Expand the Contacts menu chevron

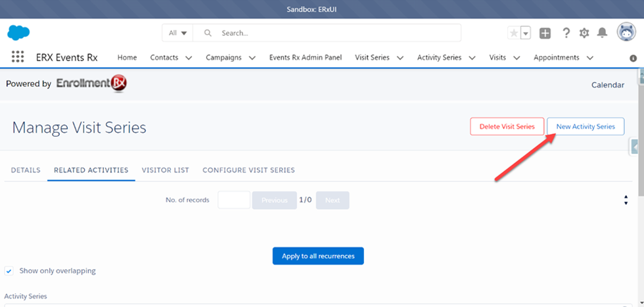(189, 58)
